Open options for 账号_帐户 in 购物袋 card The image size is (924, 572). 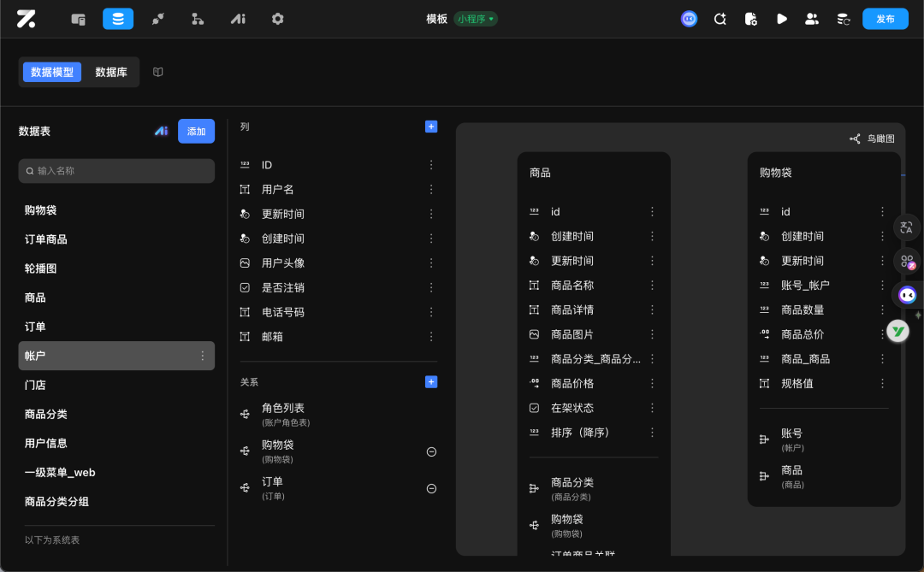click(882, 285)
